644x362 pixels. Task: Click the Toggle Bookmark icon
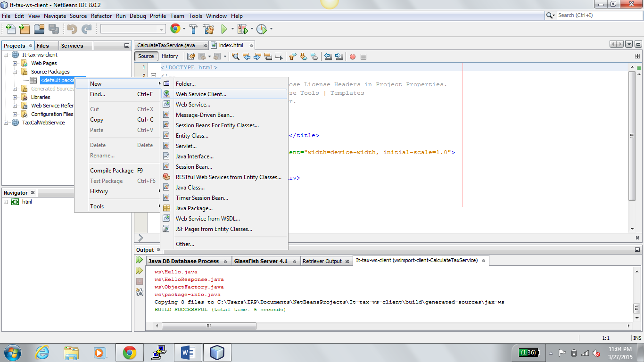(x=314, y=57)
